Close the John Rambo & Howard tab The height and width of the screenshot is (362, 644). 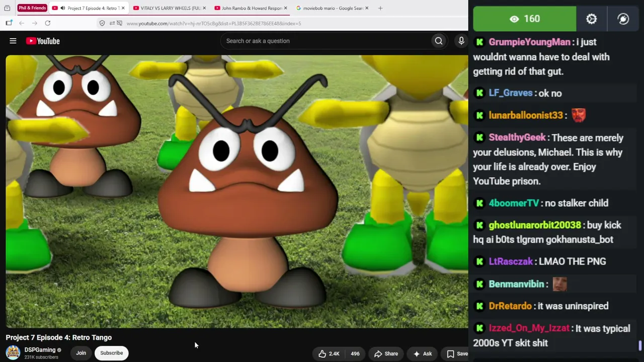click(x=285, y=8)
